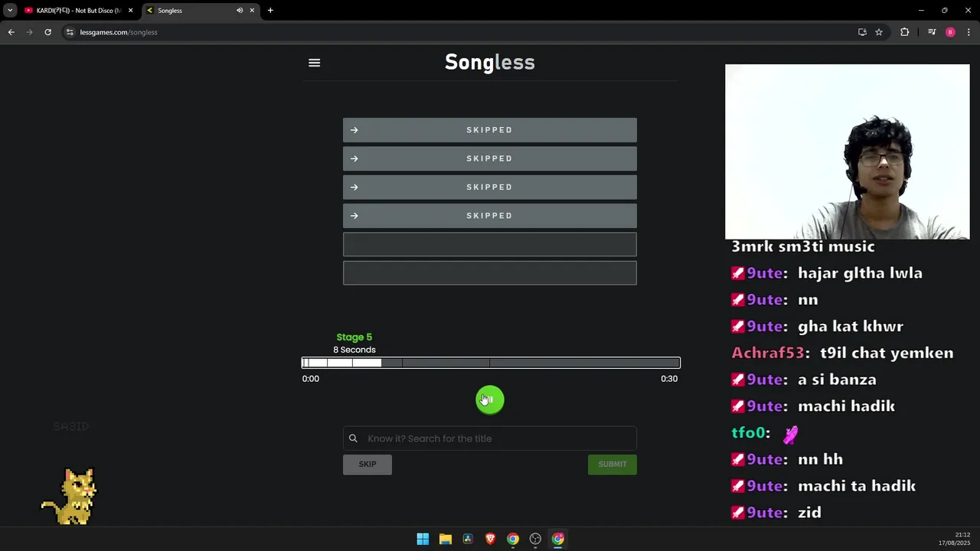The image size is (980, 551).
Task: Click the pixel cat overlay
Action: tap(70, 497)
